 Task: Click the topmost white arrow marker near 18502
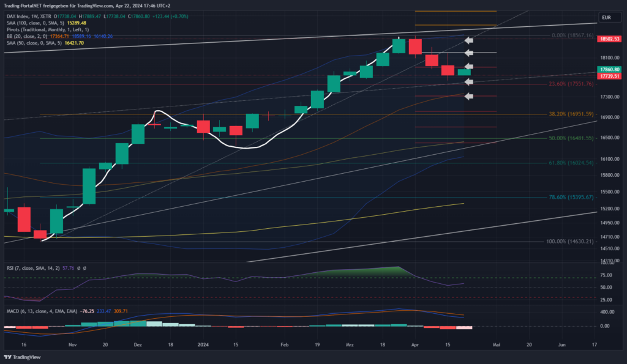pos(469,41)
